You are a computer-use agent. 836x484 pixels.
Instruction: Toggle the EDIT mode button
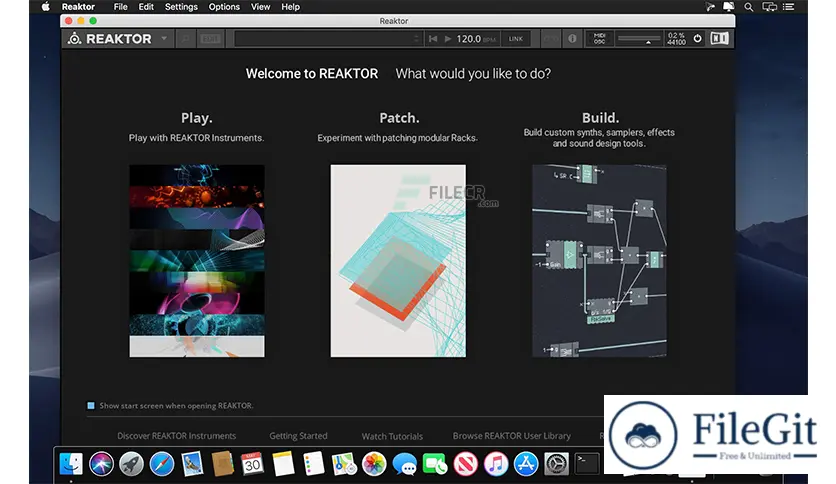pos(210,39)
